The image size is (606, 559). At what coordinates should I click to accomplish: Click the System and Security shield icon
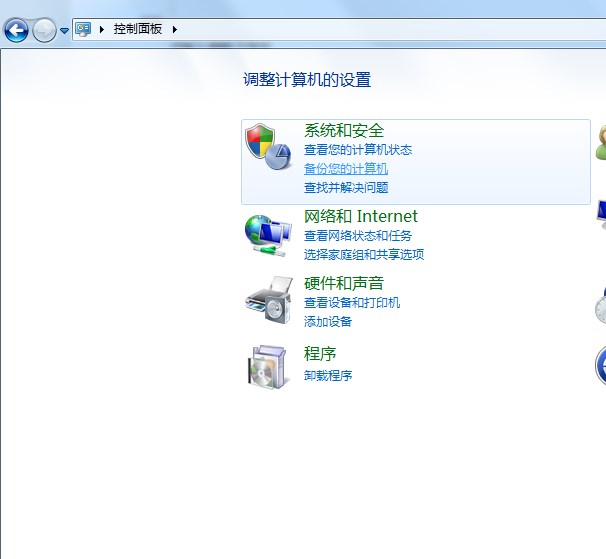click(x=268, y=147)
